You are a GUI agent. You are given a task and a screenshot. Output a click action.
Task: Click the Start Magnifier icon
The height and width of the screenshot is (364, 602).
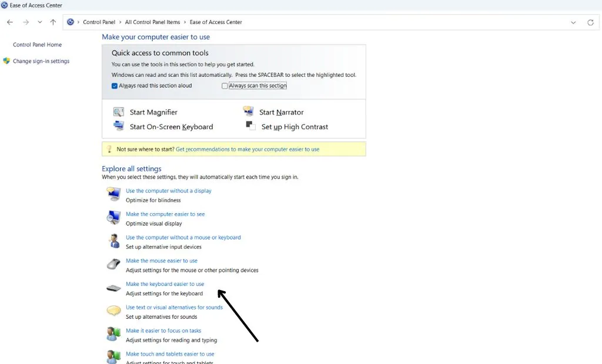coord(118,112)
